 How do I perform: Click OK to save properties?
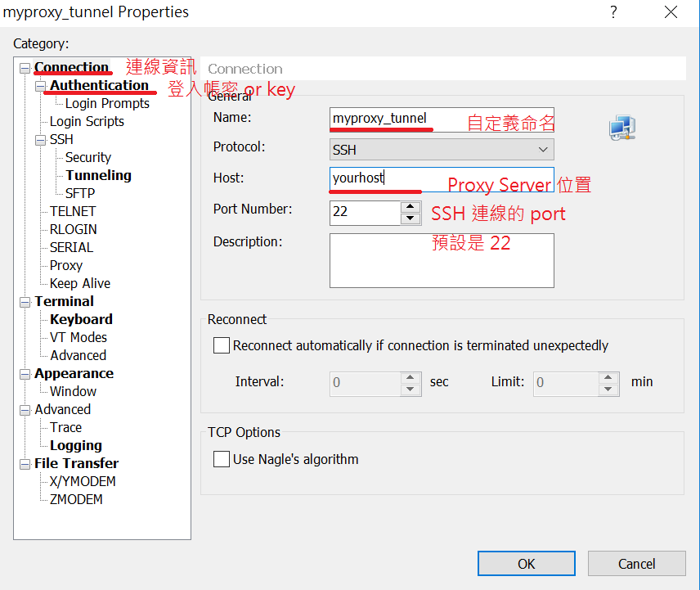click(527, 564)
